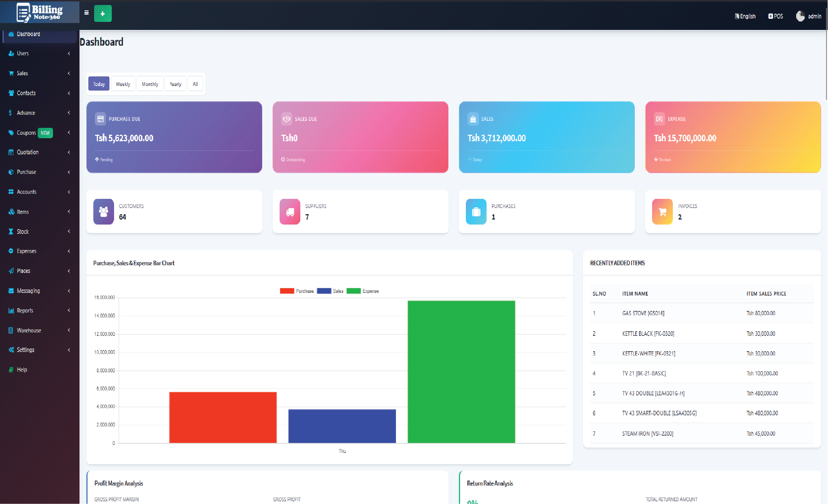828x504 pixels.
Task: Toggle the Purchase series in chart legend
Action: (297, 291)
